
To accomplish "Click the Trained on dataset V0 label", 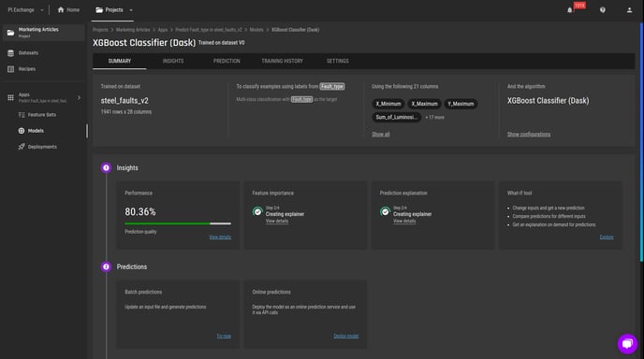I will (221, 43).
